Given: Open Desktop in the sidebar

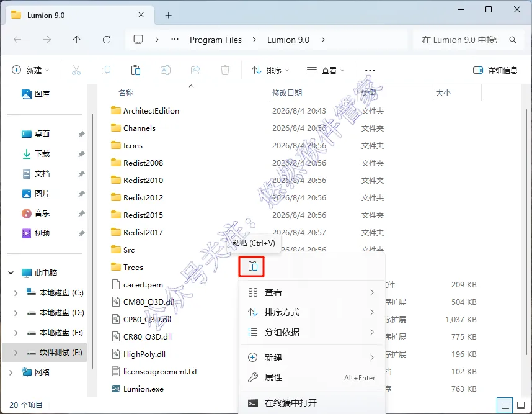Looking at the screenshot, I should click(x=36, y=134).
